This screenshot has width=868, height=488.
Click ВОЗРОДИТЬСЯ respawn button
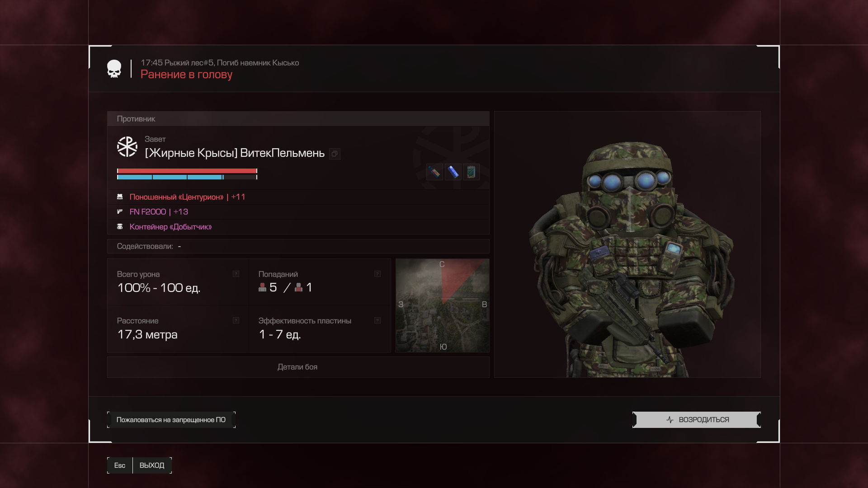(x=697, y=420)
